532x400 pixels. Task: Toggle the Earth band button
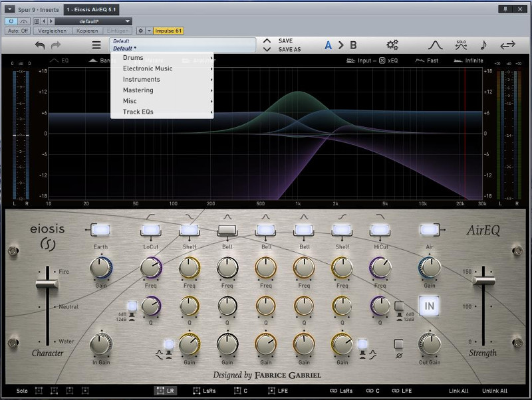pyautogui.click(x=101, y=230)
